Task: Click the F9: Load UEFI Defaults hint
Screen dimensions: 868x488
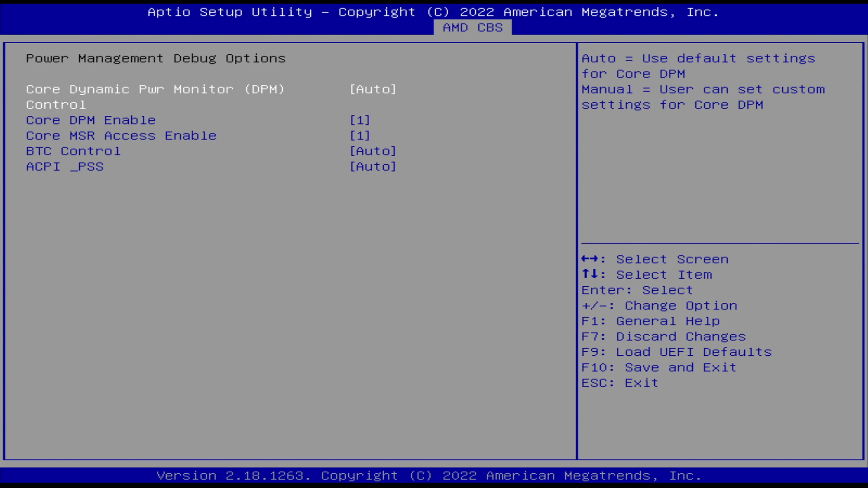Action: 677,352
